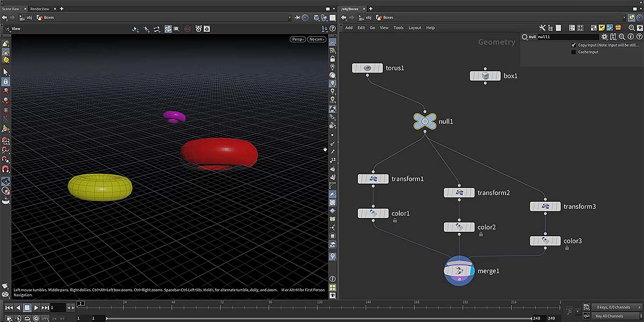Image resolution: width=644 pixels, height=322 pixels.
Task: Open the Add menu in network editor
Action: pos(349,28)
